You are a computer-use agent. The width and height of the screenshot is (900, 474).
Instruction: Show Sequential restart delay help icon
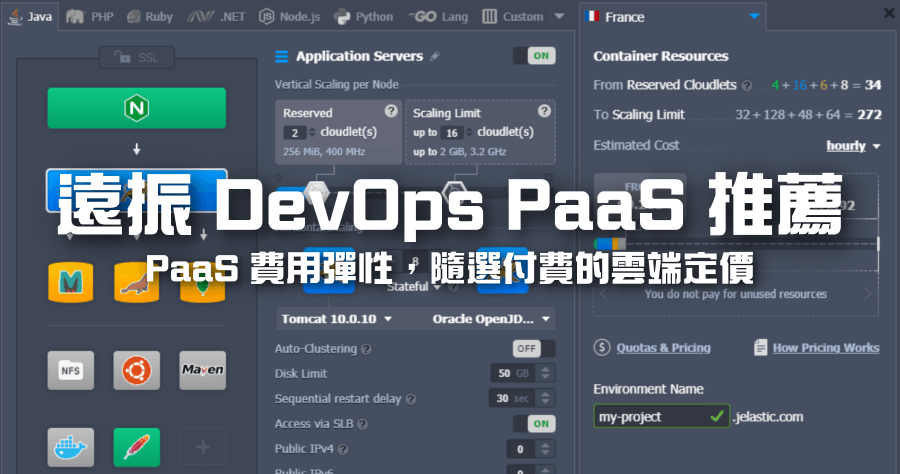410,399
